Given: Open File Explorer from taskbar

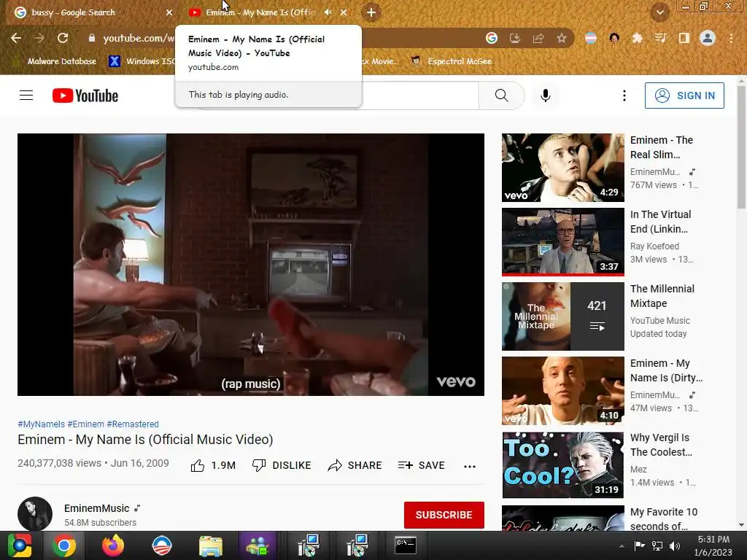Looking at the screenshot, I should coord(211,545).
